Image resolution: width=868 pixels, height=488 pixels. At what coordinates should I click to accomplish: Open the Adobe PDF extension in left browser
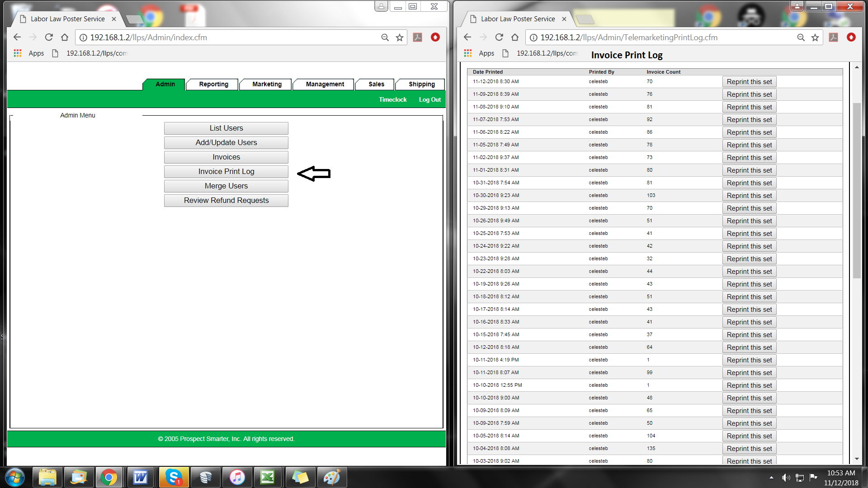coord(418,38)
